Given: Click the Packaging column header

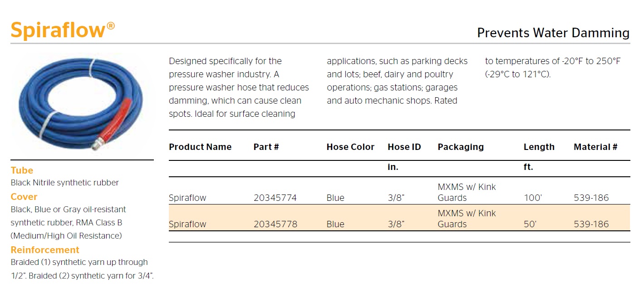Looking at the screenshot, I should click(x=461, y=147).
